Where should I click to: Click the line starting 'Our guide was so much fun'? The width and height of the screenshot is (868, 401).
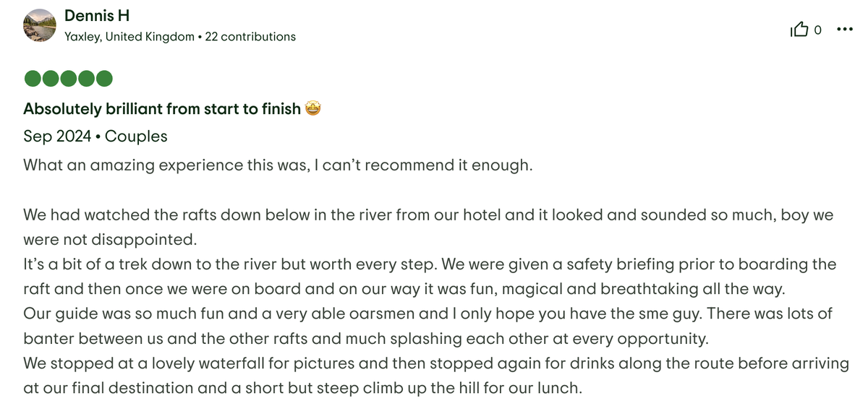coord(427,314)
